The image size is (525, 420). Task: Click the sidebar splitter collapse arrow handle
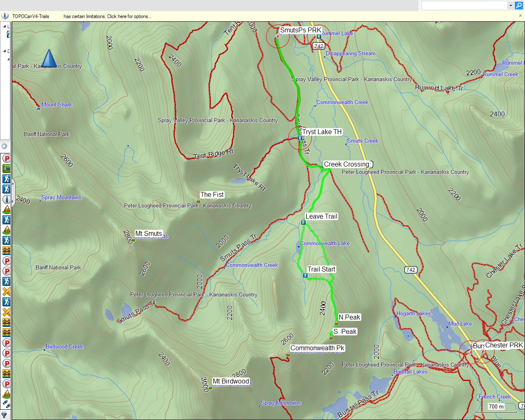tap(12, 183)
